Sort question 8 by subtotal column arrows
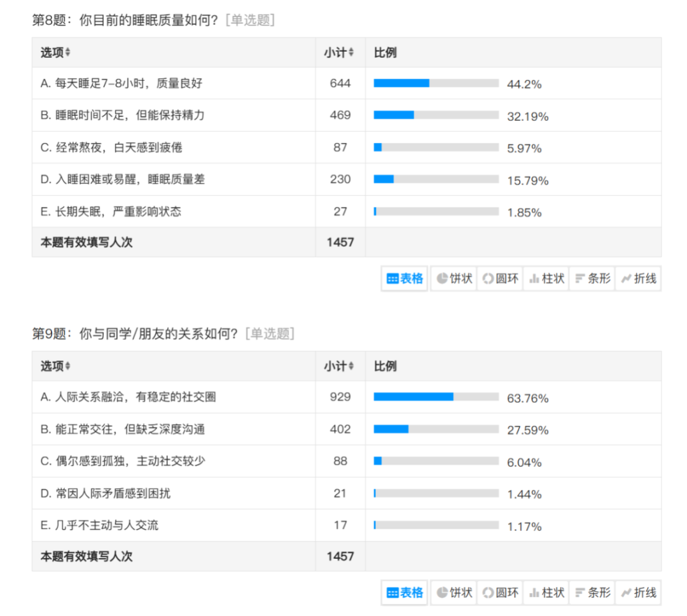The image size is (687, 616). pyautogui.click(x=350, y=53)
